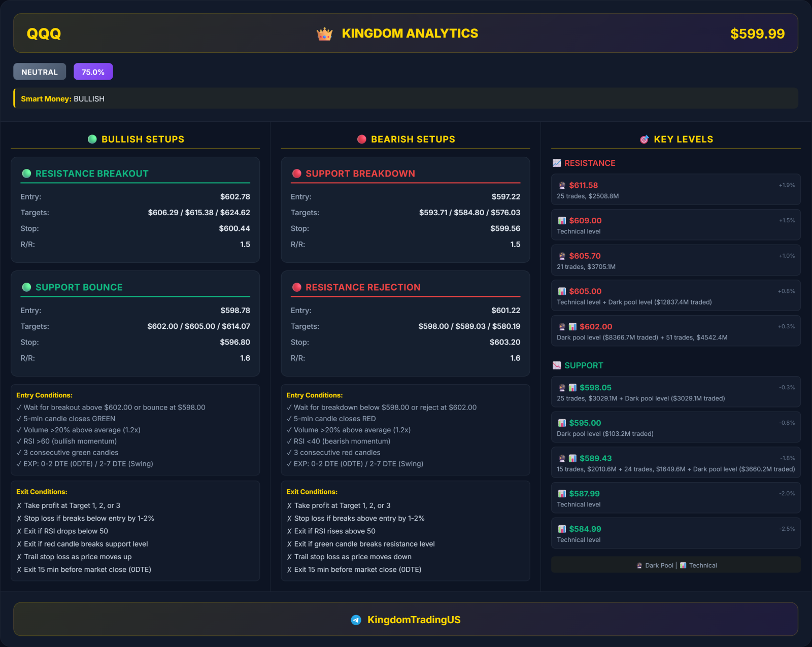812x647 pixels.
Task: Click the dark pool icon beside $602.00 level
Action: click(x=562, y=327)
